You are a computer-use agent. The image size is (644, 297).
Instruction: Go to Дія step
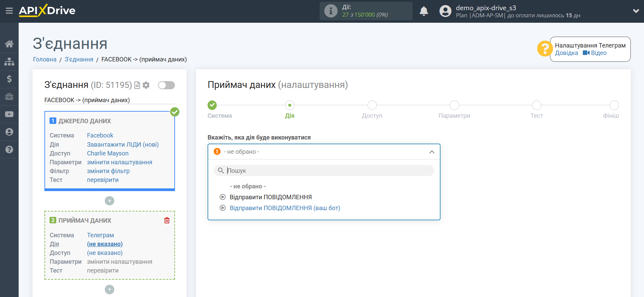pyautogui.click(x=290, y=105)
